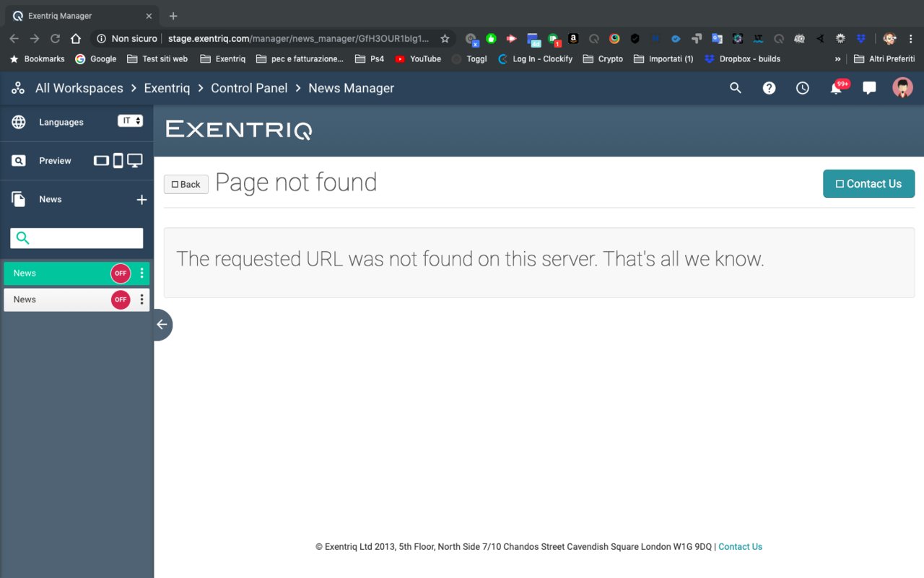Add a news item with plus icon

click(141, 200)
